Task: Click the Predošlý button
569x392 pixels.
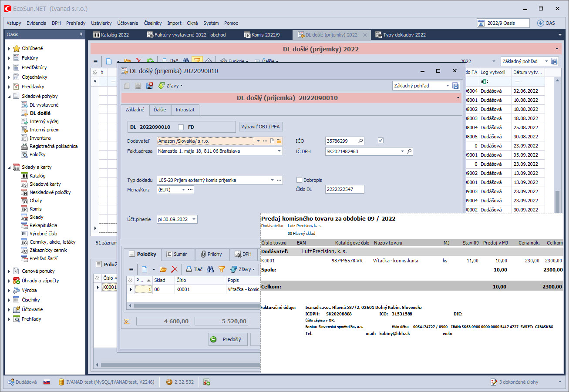Action: (x=228, y=339)
